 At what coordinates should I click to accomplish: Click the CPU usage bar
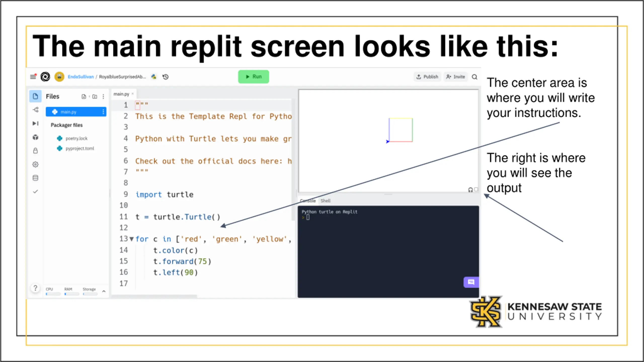(53, 294)
